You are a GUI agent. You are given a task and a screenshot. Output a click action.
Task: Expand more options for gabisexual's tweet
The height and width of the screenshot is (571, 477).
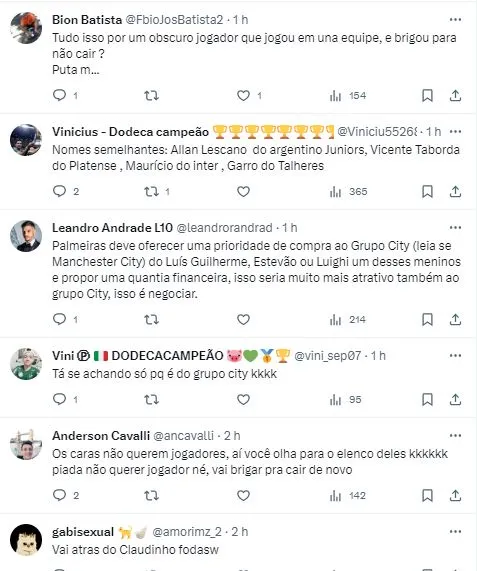[x=455, y=532]
